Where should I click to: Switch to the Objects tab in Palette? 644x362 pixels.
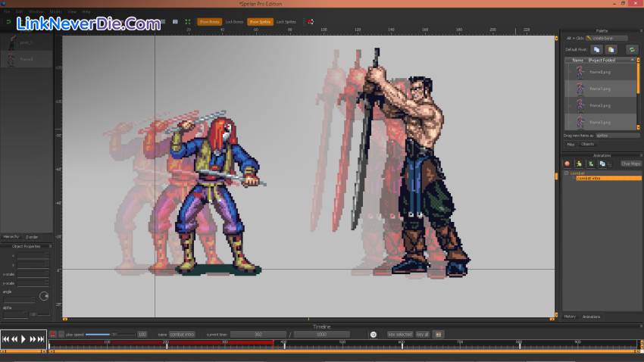coord(587,144)
